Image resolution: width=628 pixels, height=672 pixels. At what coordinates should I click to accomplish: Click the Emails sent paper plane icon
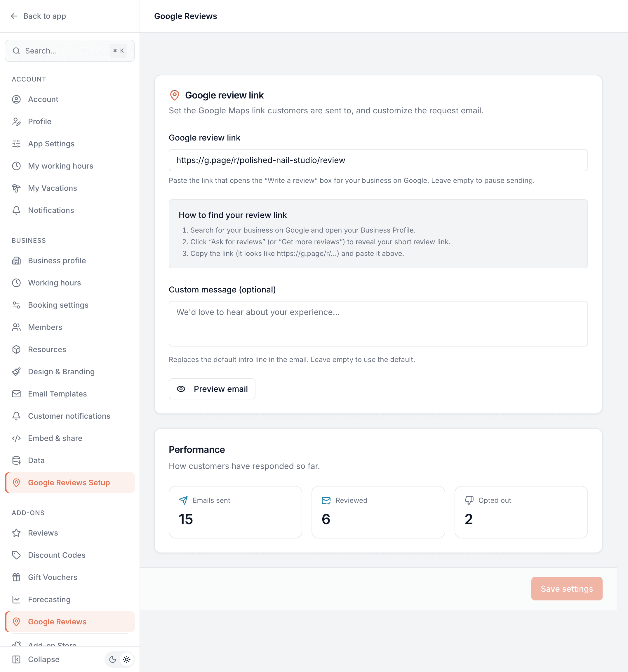pos(183,500)
